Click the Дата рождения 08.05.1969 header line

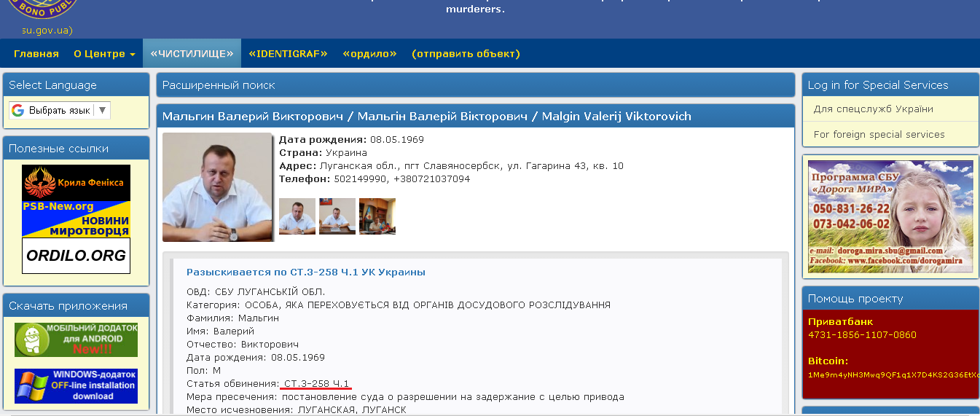tap(351, 140)
